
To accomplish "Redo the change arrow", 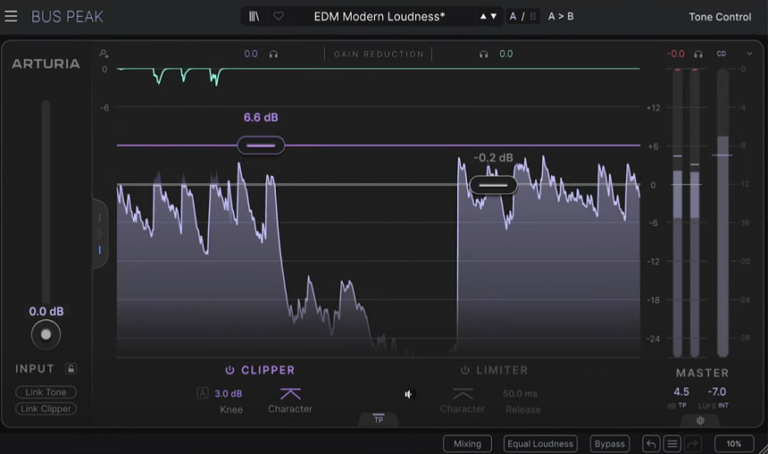I will [693, 444].
